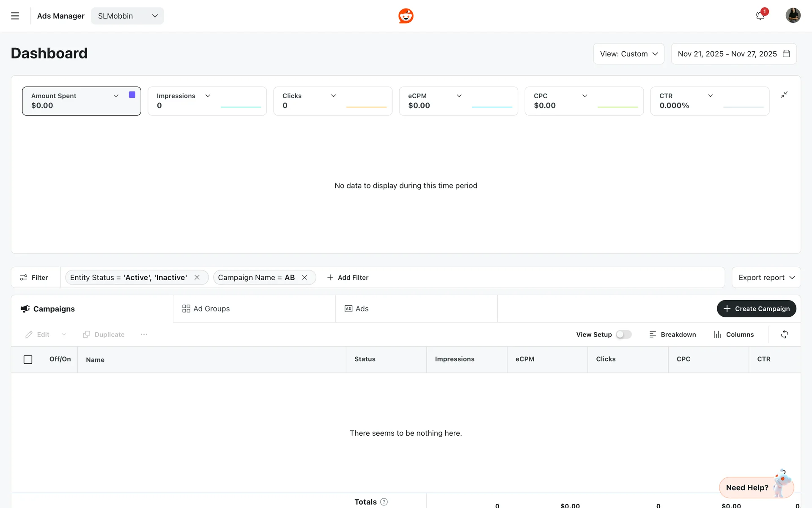
Task: Open the hamburger navigation menu
Action: (15, 16)
